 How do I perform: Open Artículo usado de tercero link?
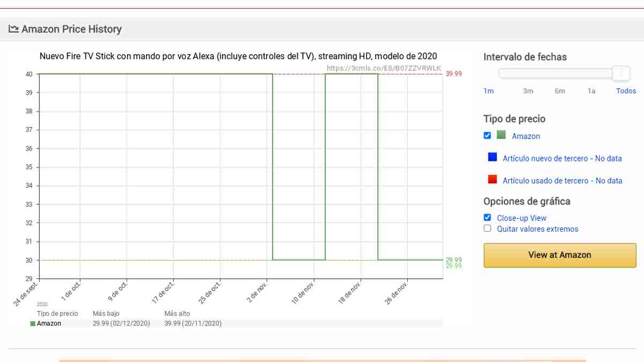(562, 181)
